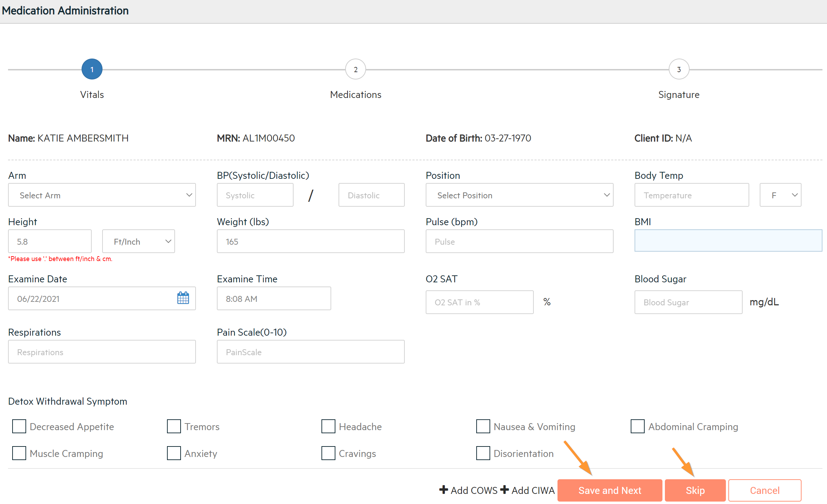Jump to step 2 Medications circle

click(x=355, y=69)
